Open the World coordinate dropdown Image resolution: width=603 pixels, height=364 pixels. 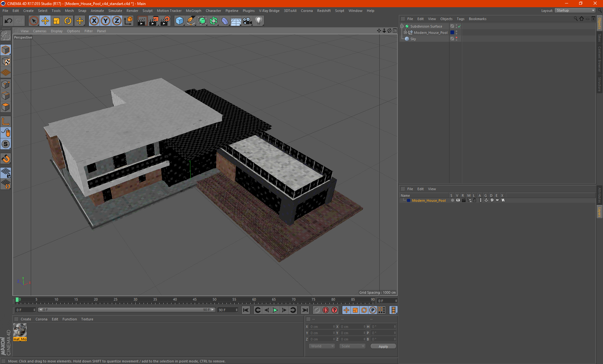point(322,346)
